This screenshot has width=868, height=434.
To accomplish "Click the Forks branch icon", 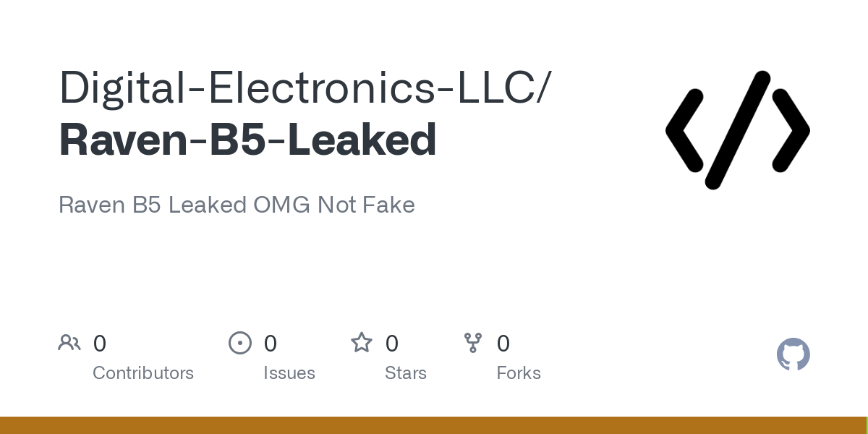I will (x=473, y=343).
